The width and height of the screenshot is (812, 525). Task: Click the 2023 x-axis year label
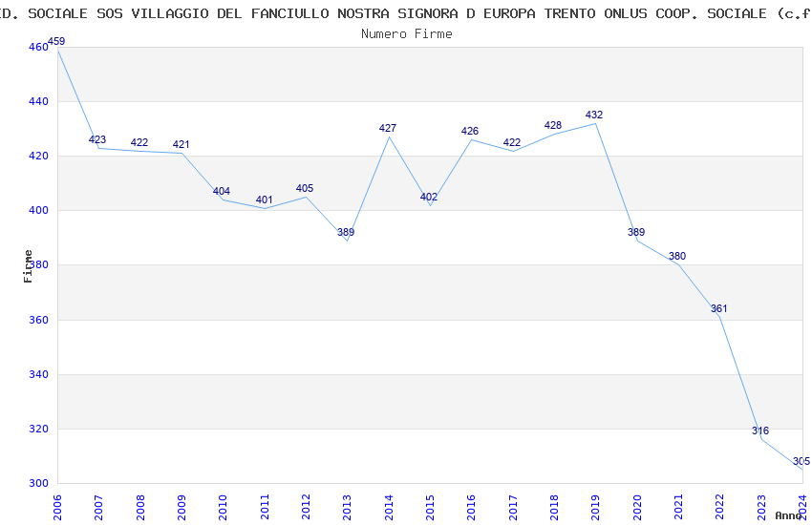(x=761, y=508)
